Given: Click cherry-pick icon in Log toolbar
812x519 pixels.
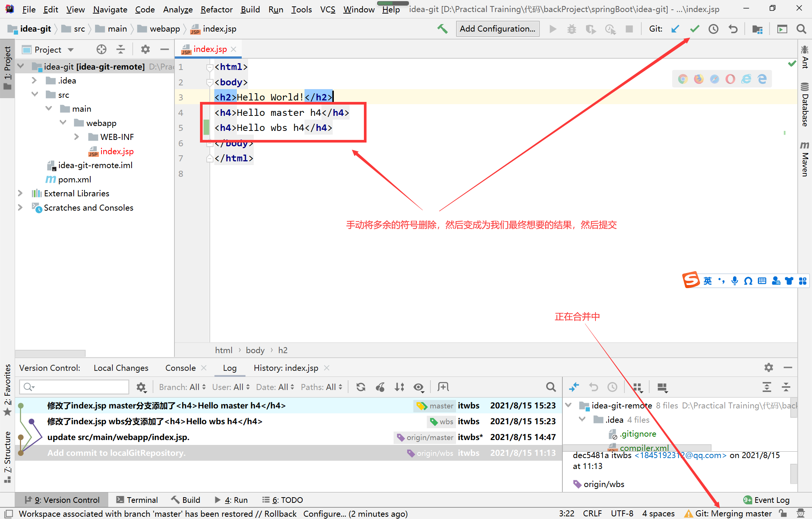Looking at the screenshot, I should [380, 387].
